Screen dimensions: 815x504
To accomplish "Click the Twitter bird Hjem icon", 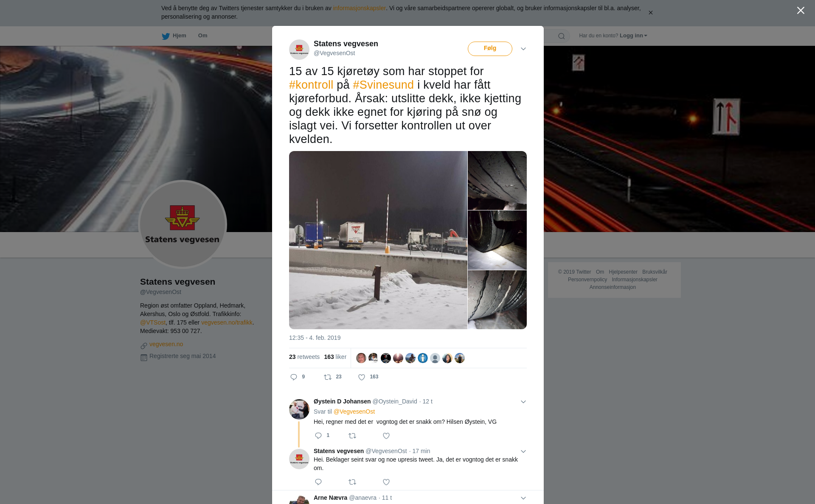I will pos(166,36).
